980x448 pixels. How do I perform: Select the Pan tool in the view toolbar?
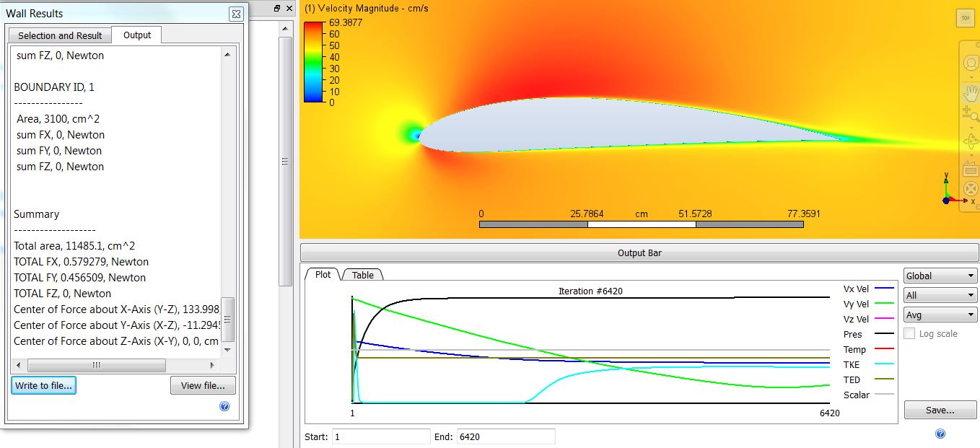click(x=970, y=92)
